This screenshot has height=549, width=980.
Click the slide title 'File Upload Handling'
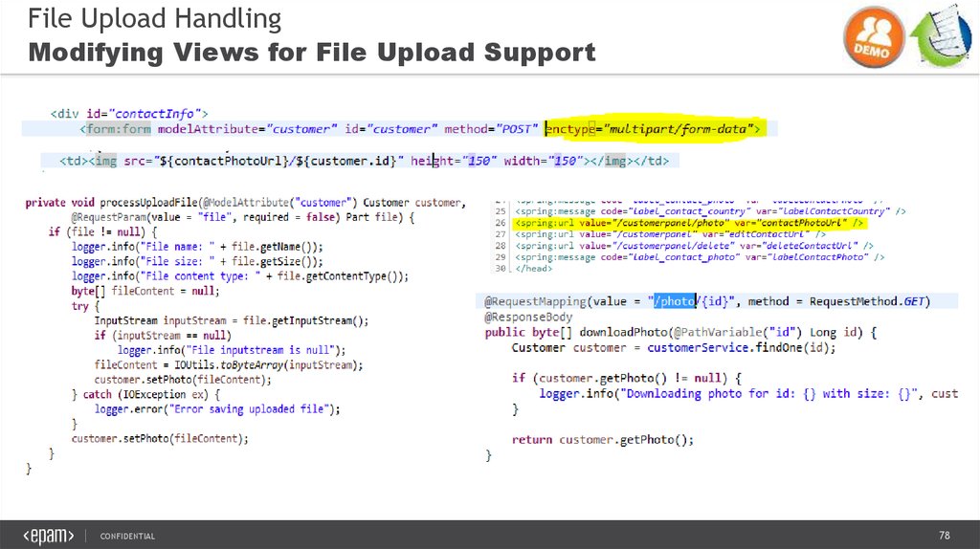154,19
